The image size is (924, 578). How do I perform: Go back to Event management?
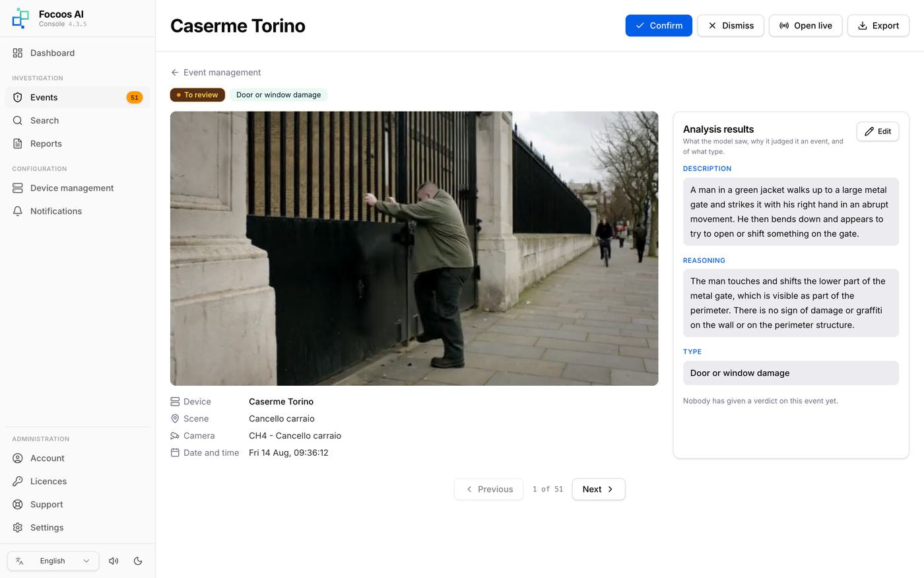[216, 73]
